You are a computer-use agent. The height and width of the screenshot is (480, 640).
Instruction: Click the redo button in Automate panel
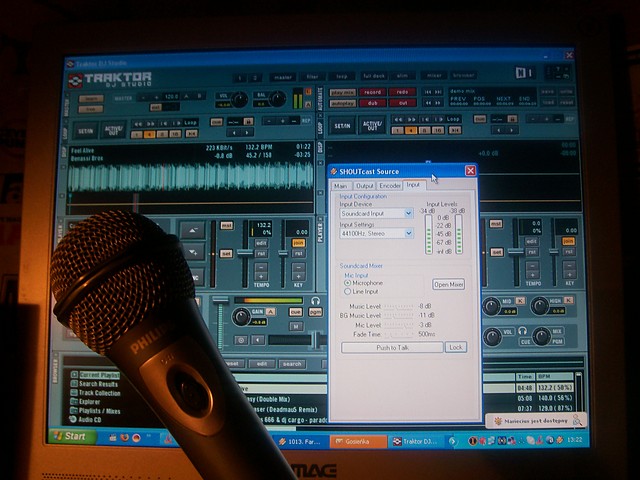click(402, 92)
